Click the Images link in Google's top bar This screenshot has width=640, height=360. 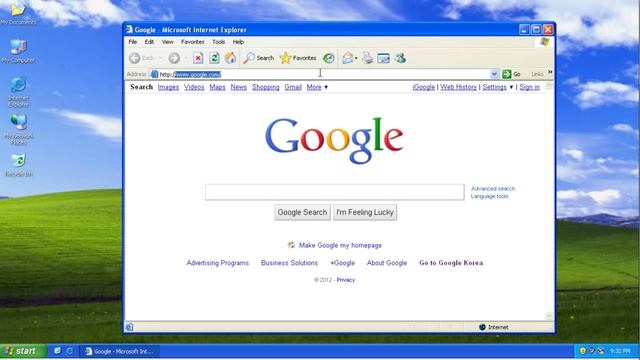pyautogui.click(x=168, y=87)
